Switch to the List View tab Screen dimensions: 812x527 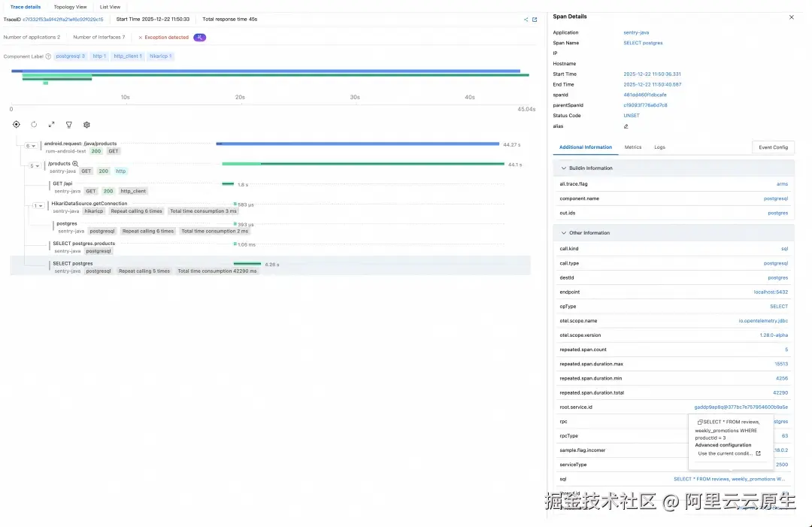110,8
